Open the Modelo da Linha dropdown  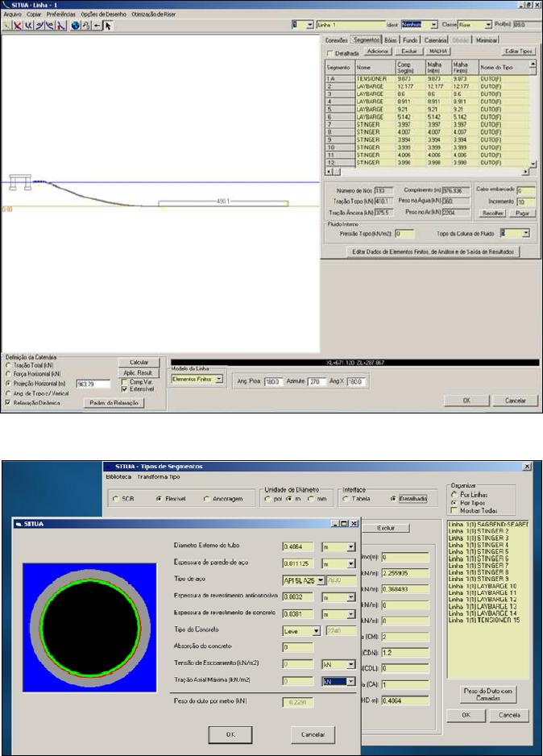(219, 380)
